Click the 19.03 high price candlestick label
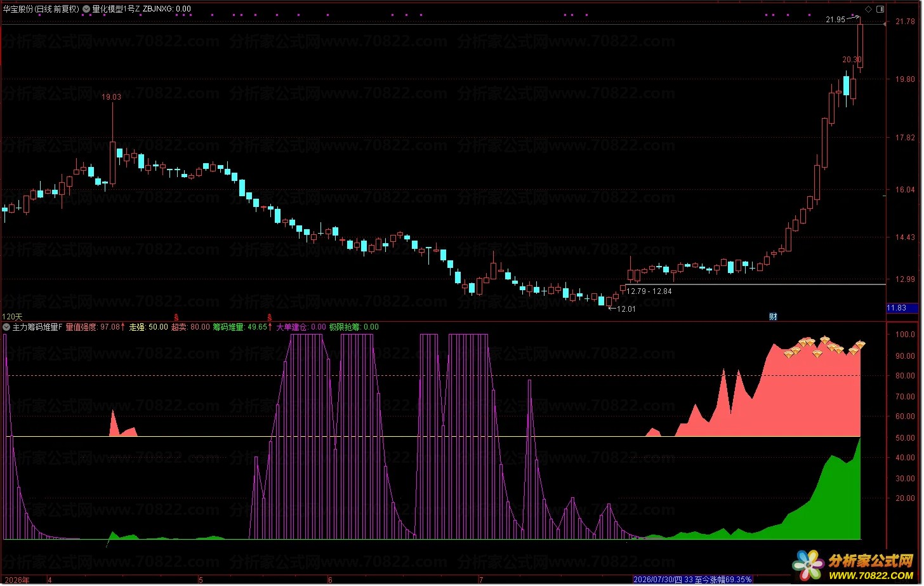This screenshot has width=924, height=586. 111,97
